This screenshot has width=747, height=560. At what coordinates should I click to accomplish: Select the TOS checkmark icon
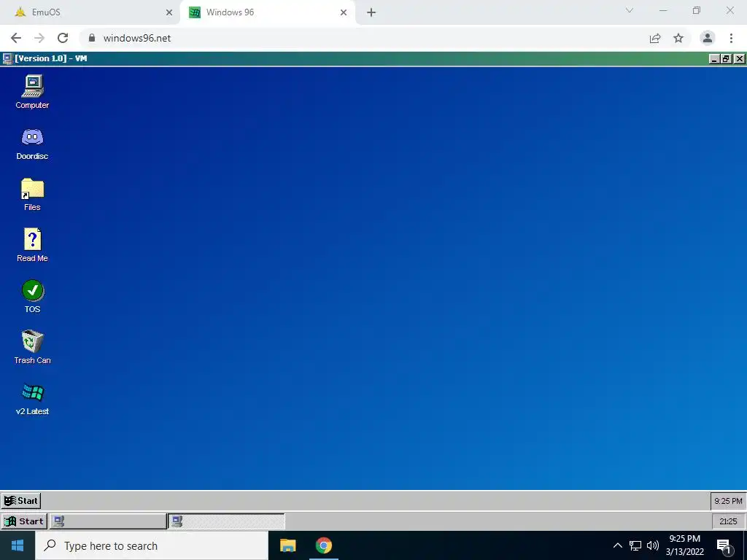coord(32,296)
